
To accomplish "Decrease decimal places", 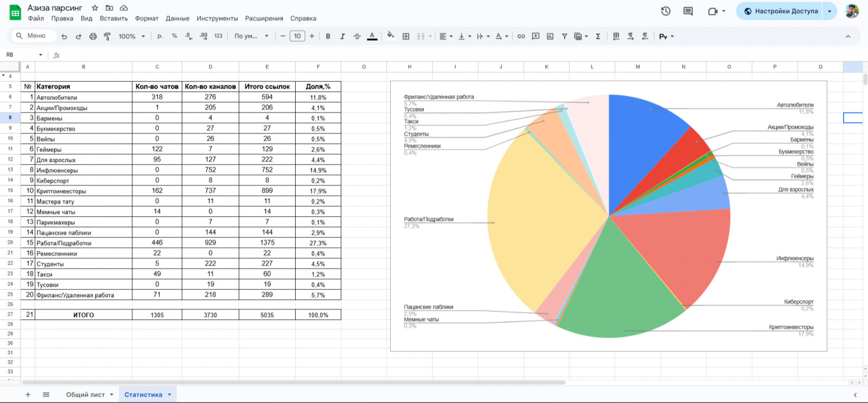I will (x=188, y=36).
